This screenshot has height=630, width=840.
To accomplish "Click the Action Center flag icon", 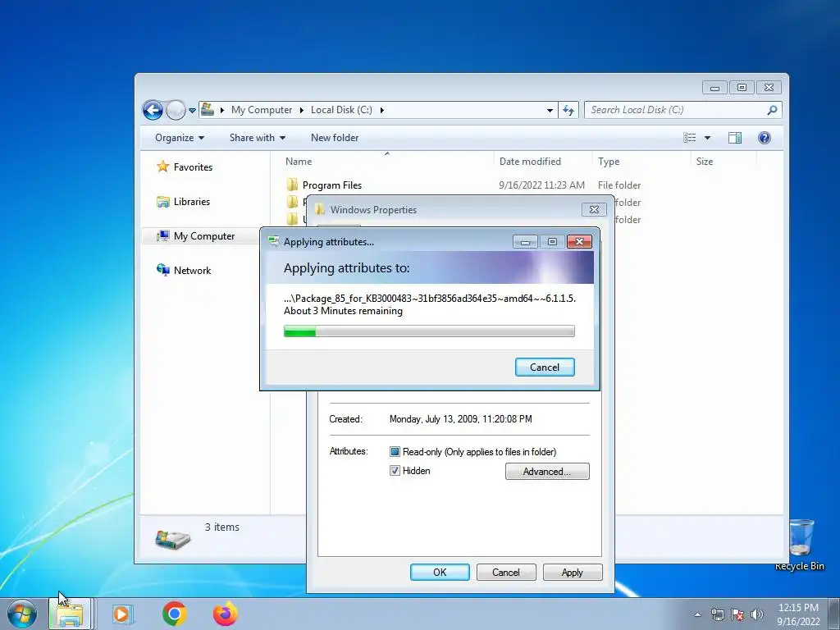I will pyautogui.click(x=737, y=614).
